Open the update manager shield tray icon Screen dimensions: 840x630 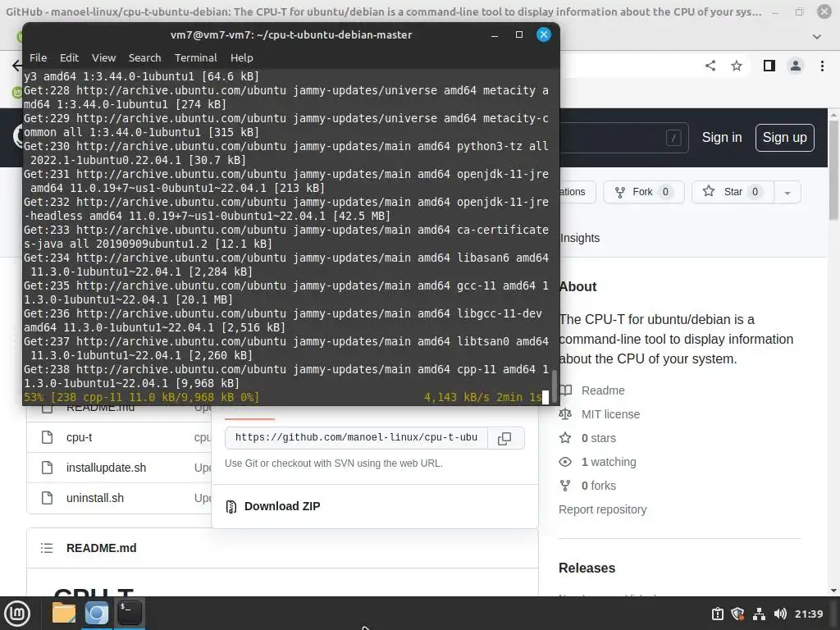pyautogui.click(x=737, y=614)
